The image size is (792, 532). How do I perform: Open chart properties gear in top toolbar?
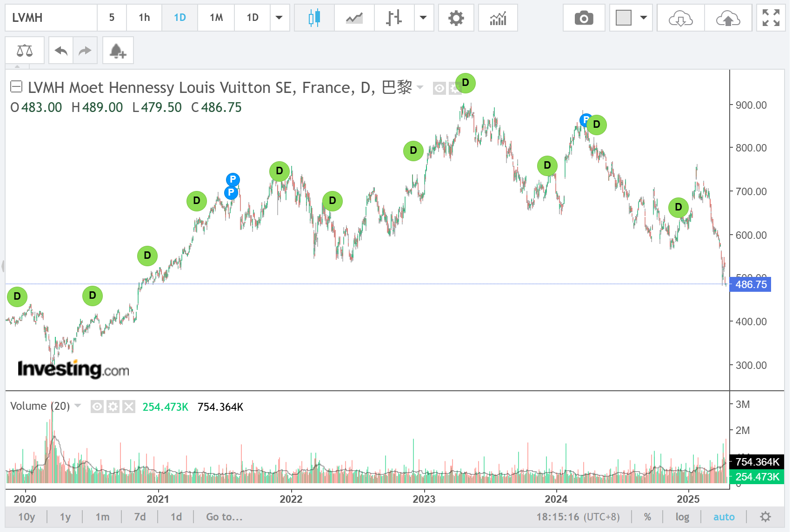[x=456, y=18]
